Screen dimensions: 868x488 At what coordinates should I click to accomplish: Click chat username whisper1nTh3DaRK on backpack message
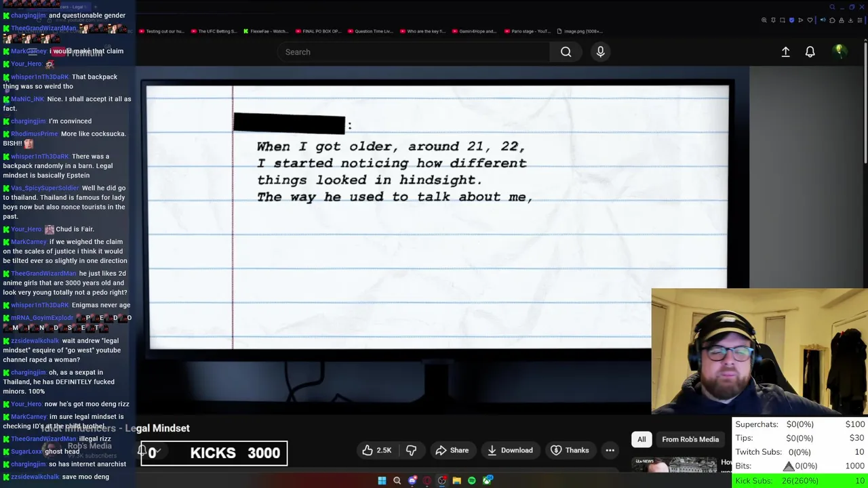pyautogui.click(x=40, y=77)
